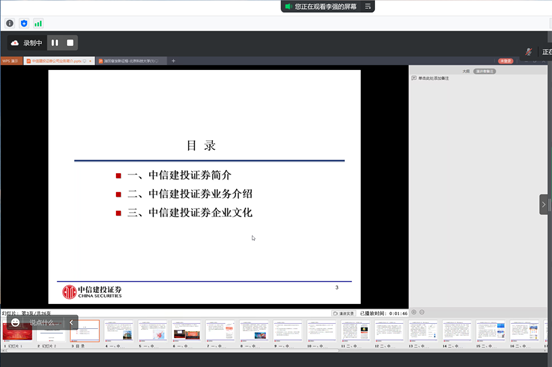Viewport: 552px width, 367px height.
Task: Expand the right side panel chevron
Action: tap(544, 204)
